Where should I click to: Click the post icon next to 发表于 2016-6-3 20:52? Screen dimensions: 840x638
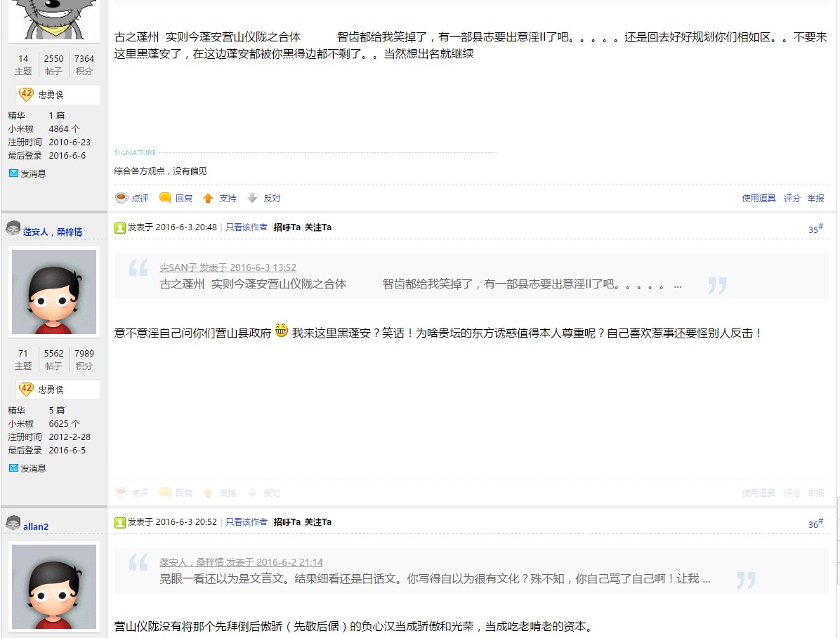tap(120, 522)
